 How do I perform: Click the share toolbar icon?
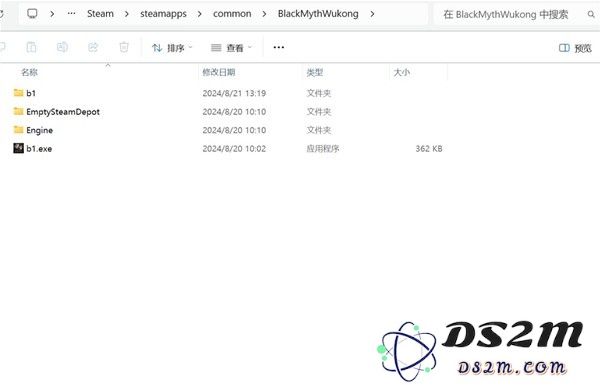[93, 47]
